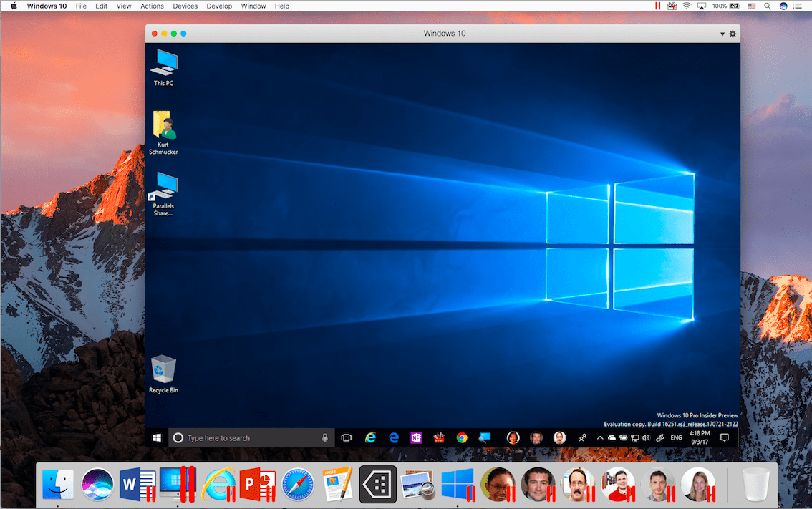Open the Action Center notification icon
This screenshot has height=509, width=812.
(725, 438)
